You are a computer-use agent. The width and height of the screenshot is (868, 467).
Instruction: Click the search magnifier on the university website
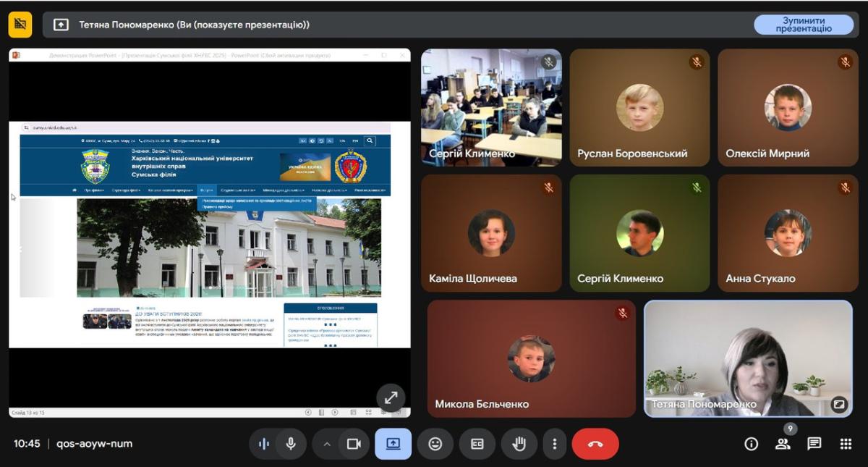pos(370,141)
